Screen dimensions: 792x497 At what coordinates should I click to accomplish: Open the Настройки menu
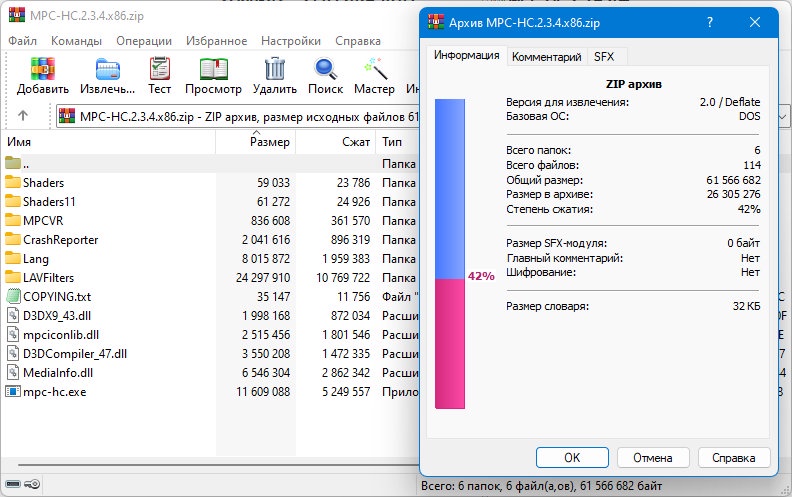(x=291, y=41)
